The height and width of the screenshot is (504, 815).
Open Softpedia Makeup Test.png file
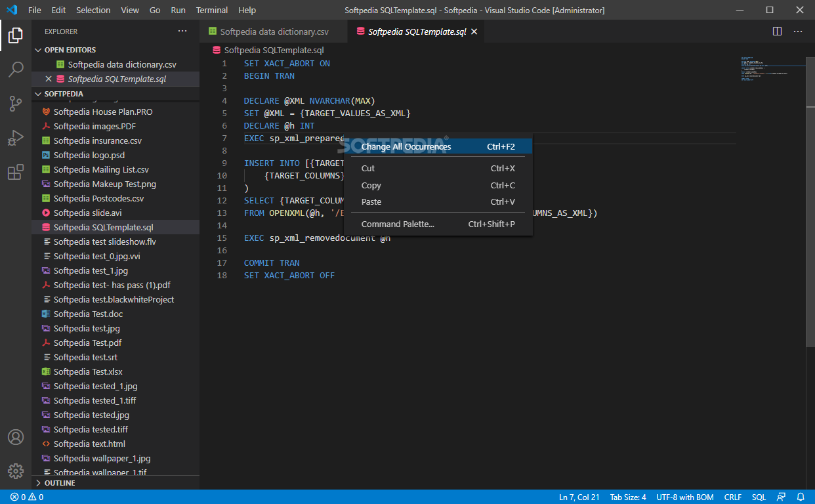click(x=115, y=184)
